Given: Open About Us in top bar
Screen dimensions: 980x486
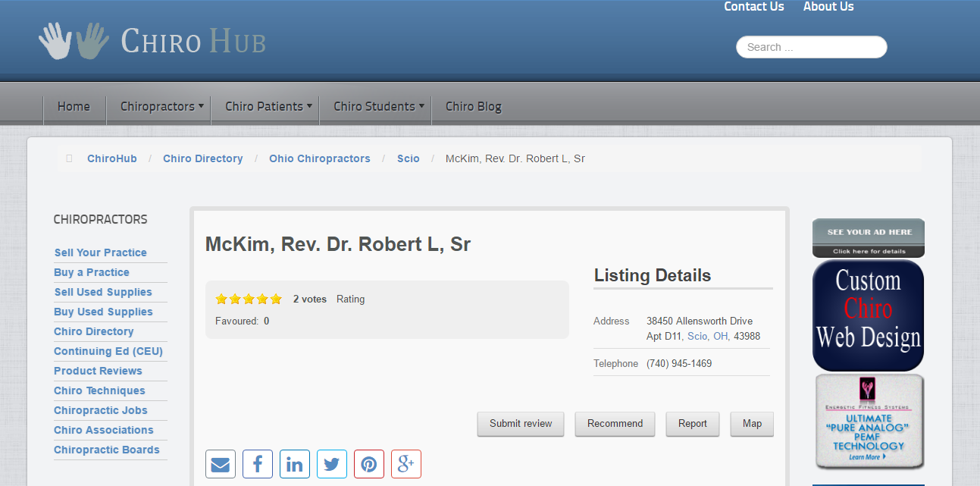Looking at the screenshot, I should click(828, 7).
